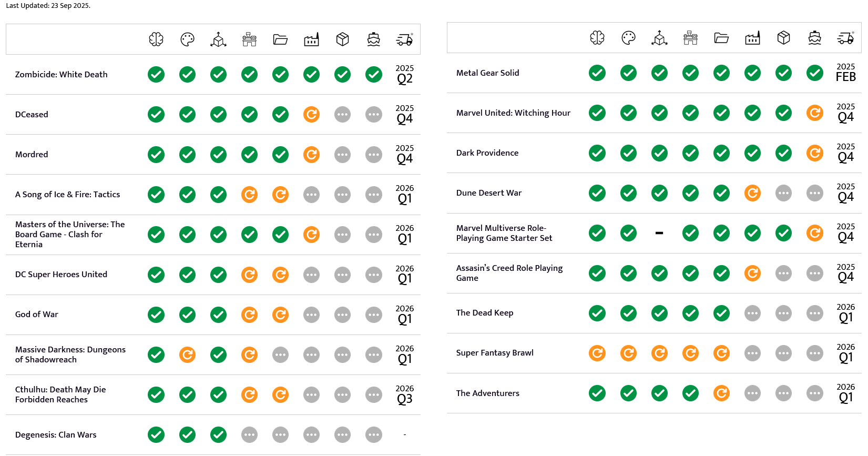Select the Metal Gear Solid title
The width and height of the screenshot is (868, 456).
pyautogui.click(x=487, y=73)
